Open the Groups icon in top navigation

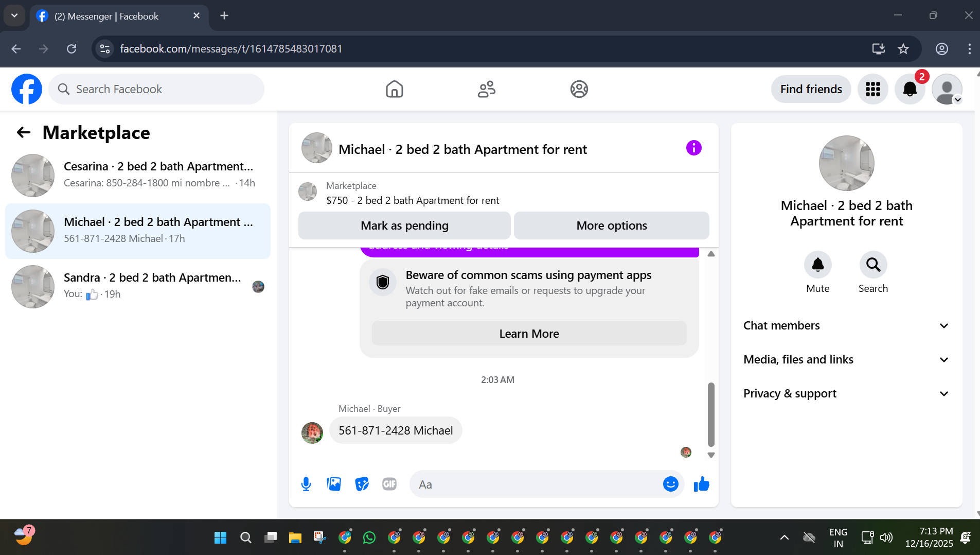point(579,89)
